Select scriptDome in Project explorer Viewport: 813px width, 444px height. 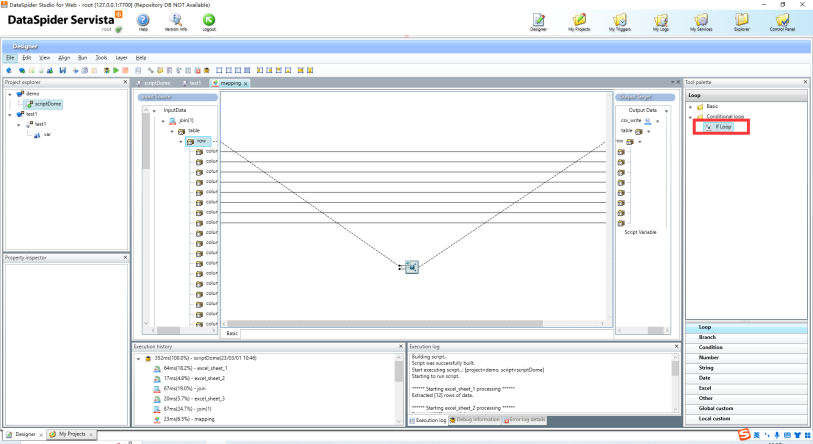44,104
